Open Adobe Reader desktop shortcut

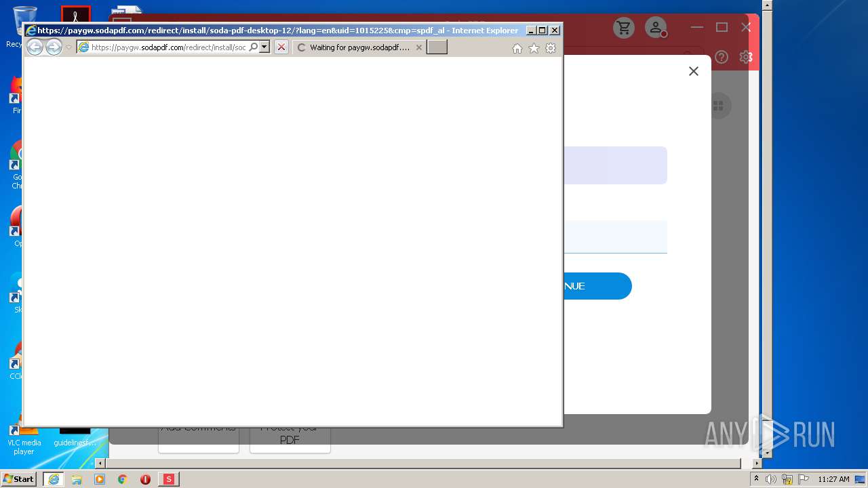75,15
